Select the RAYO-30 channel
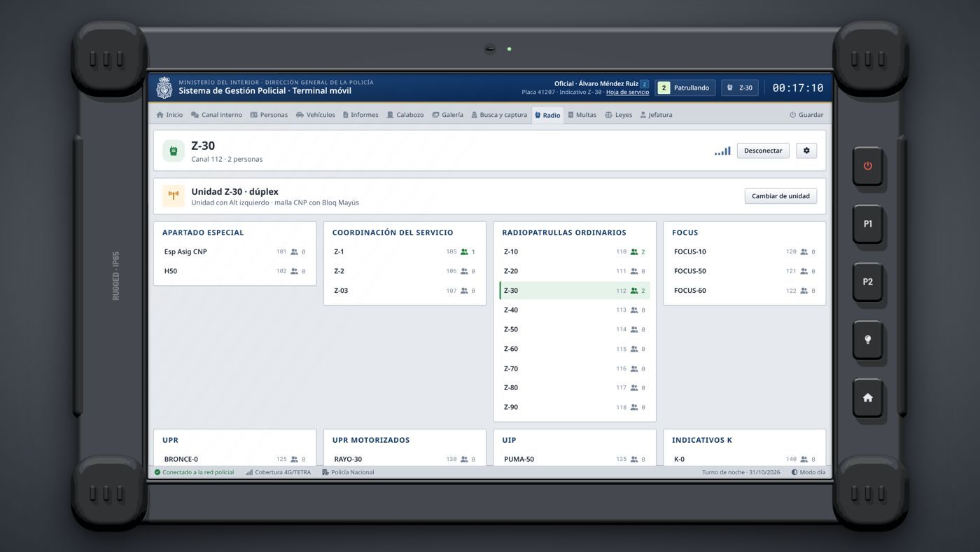980x552 pixels. point(405,460)
